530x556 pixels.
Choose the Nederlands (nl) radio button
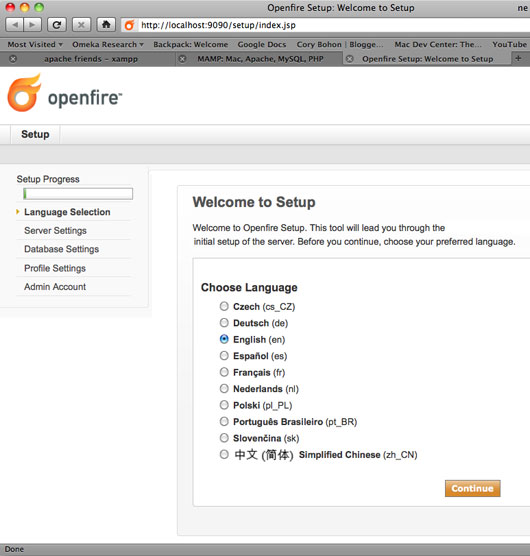(x=224, y=388)
